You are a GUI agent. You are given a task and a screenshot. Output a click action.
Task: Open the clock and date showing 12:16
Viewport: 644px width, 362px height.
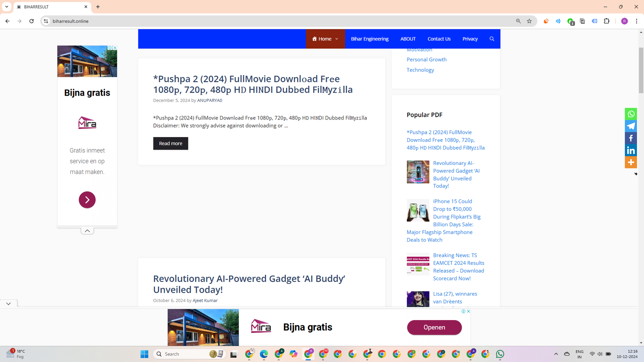627,354
